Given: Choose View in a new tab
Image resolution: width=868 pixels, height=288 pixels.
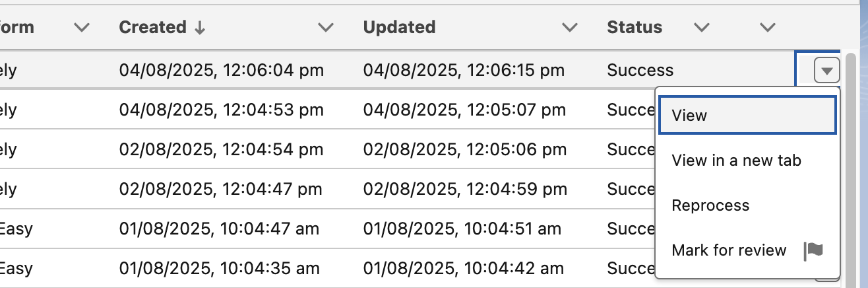Looking at the screenshot, I should pyautogui.click(x=736, y=161).
